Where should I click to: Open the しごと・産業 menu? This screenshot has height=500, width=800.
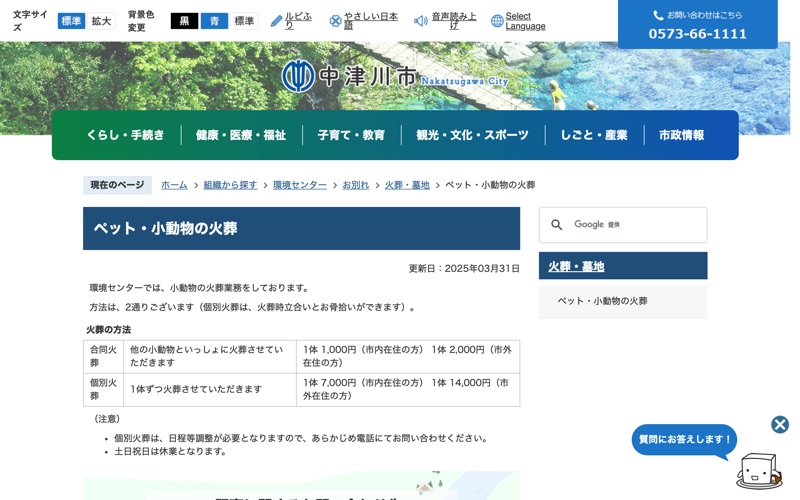pyautogui.click(x=594, y=135)
